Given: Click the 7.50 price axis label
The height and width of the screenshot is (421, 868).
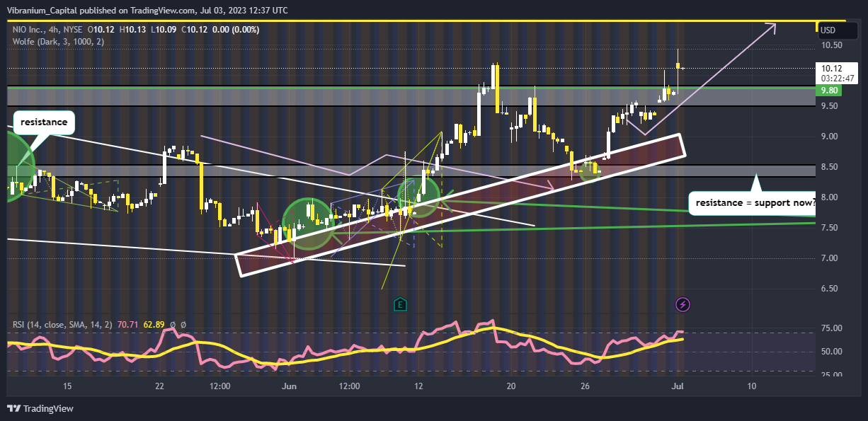Looking at the screenshot, I should pos(831,228).
